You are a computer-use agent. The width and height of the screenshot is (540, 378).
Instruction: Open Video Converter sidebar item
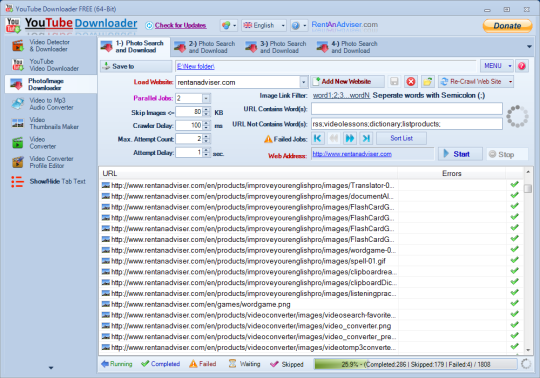coord(50,143)
